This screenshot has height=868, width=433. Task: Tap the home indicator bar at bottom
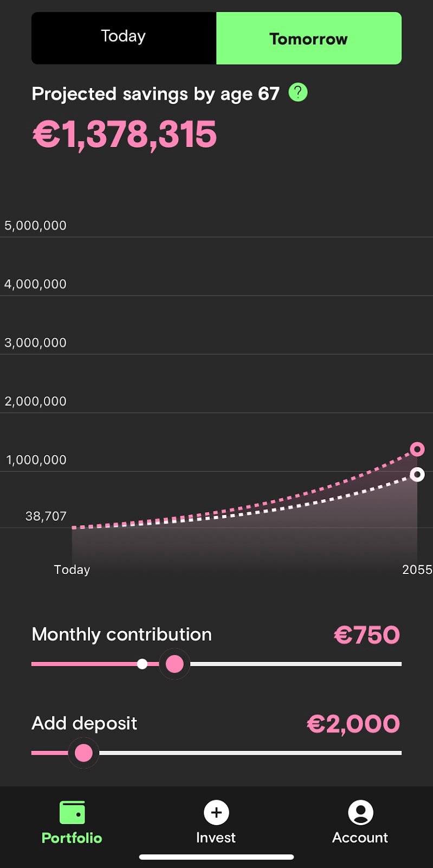click(x=216, y=857)
